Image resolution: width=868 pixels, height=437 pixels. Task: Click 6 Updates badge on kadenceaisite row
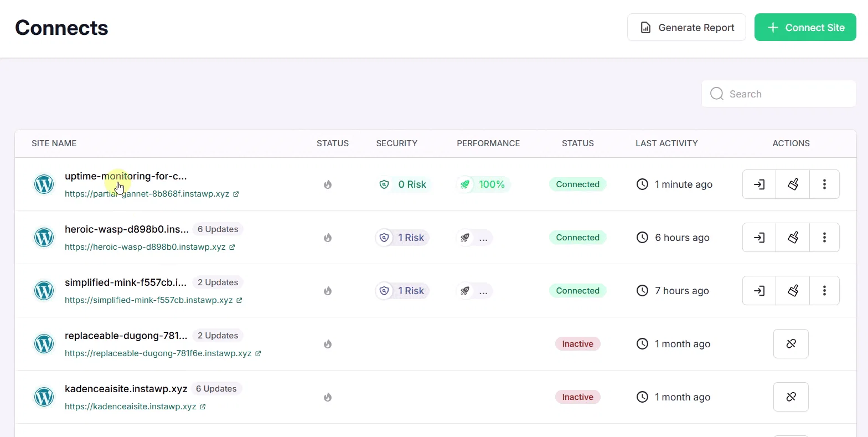216,389
